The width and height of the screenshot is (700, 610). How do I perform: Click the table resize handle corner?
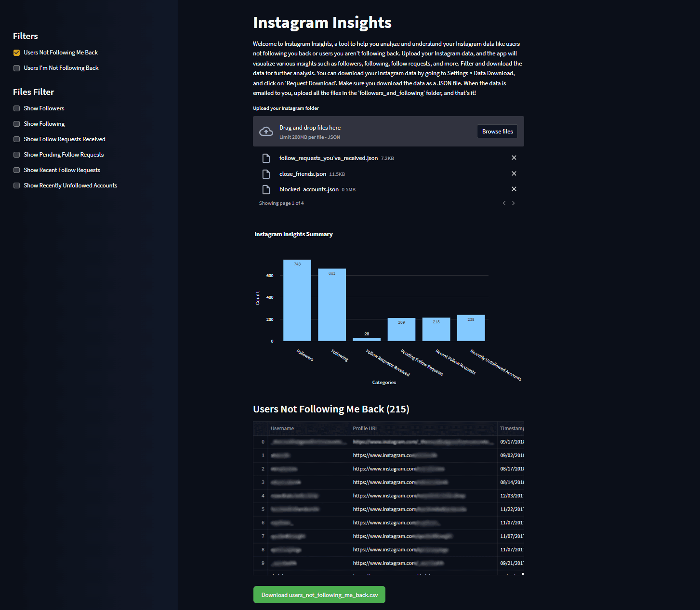[523, 574]
